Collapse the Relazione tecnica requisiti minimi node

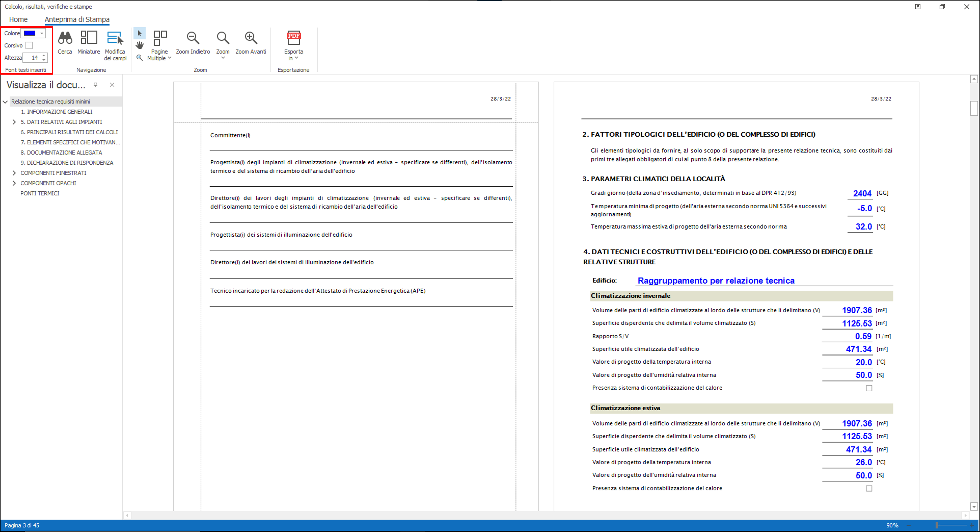(x=5, y=102)
